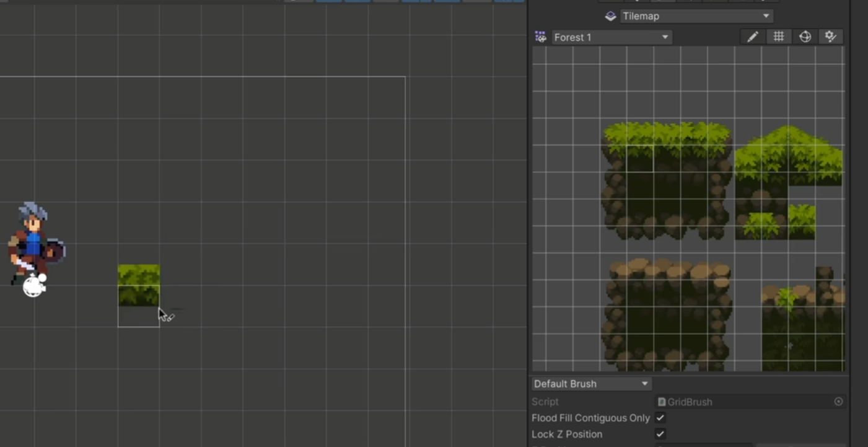Toggle the palette gizmo sphere icon
The width and height of the screenshot is (868, 447).
point(805,37)
